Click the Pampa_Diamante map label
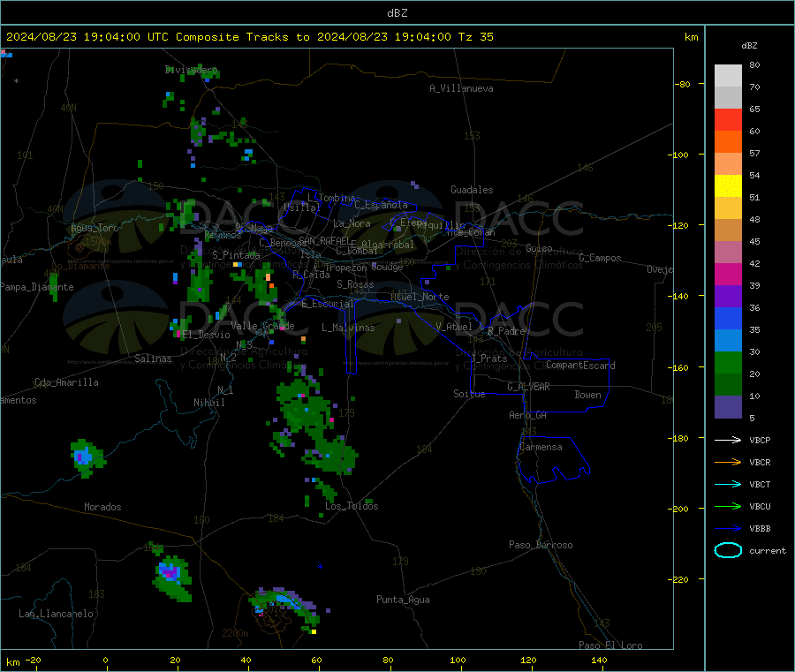Screen dimensions: 795x672 (x=37, y=287)
